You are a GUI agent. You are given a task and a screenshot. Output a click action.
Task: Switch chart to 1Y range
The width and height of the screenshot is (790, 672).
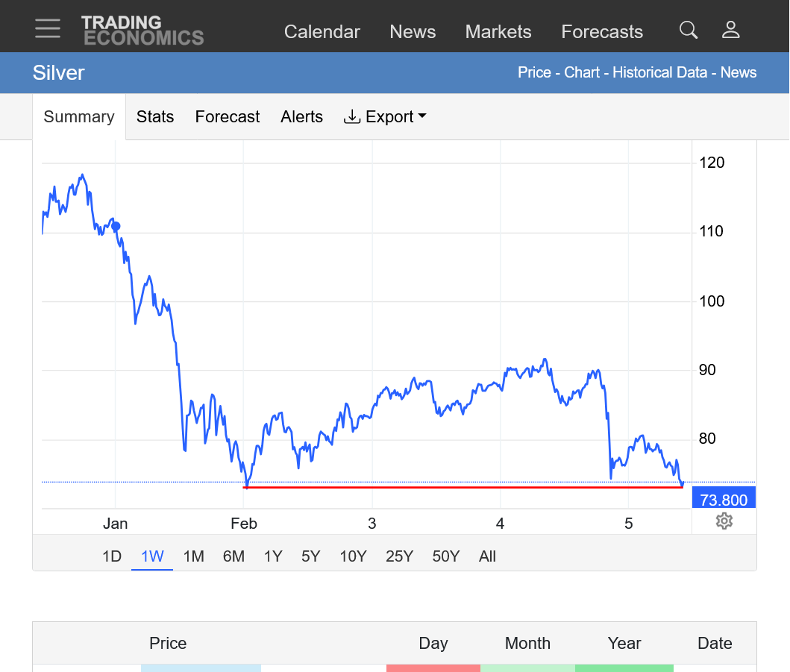(x=273, y=556)
